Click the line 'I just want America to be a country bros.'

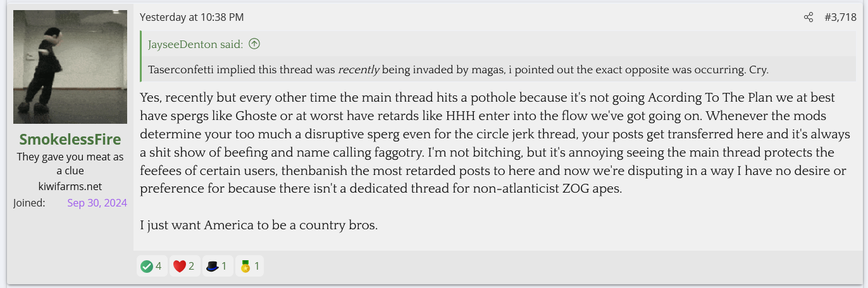tap(259, 225)
